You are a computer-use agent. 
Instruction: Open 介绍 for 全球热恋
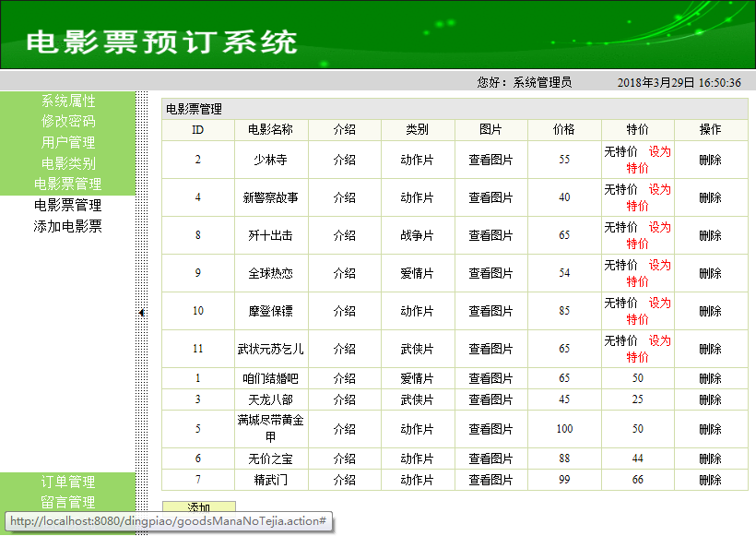[344, 273]
